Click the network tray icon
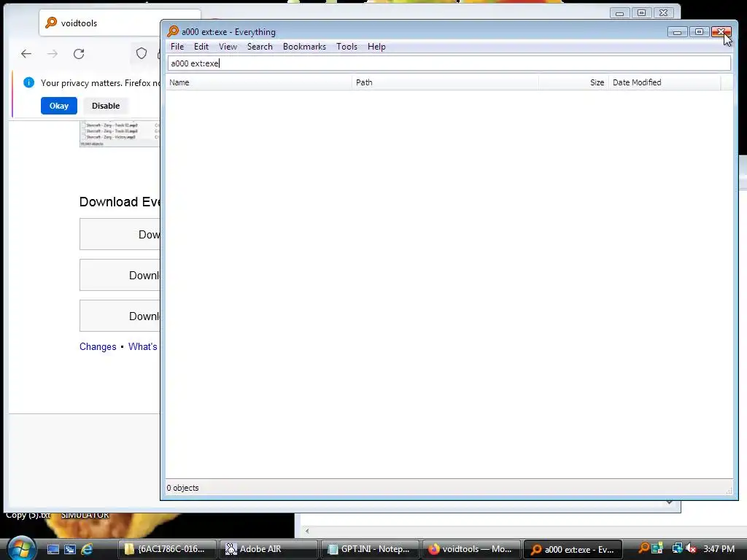 pyautogui.click(x=677, y=548)
